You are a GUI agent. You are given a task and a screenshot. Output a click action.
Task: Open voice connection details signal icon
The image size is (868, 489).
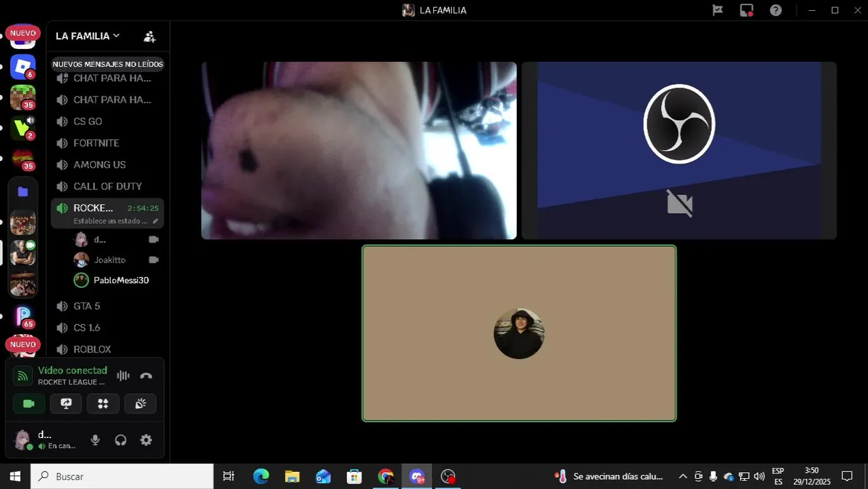[23, 376]
